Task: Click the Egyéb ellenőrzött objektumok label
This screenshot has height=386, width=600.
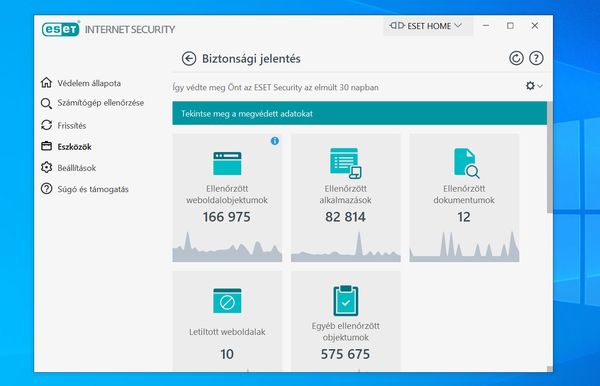Action: click(346, 332)
